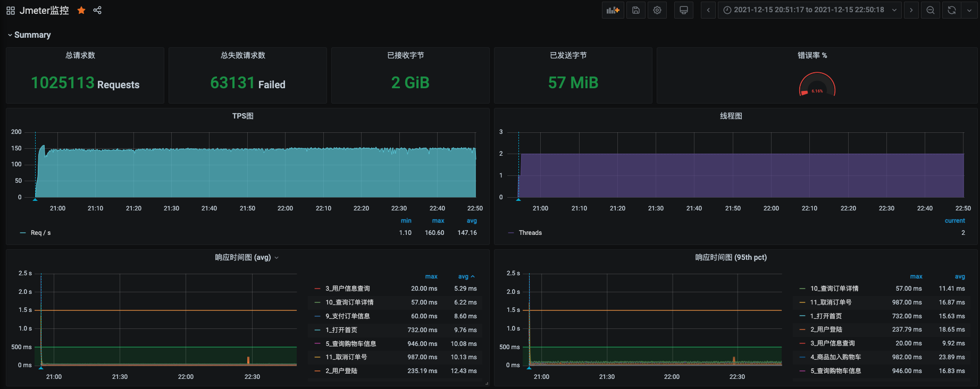Open the 总请求数 panel menu
The height and width of the screenshot is (389, 980).
click(80, 55)
